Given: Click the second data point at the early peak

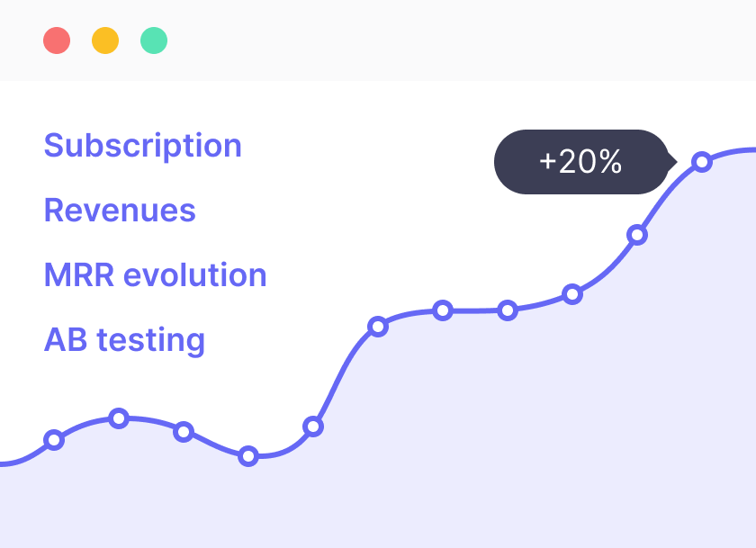Looking at the screenshot, I should pos(119,418).
